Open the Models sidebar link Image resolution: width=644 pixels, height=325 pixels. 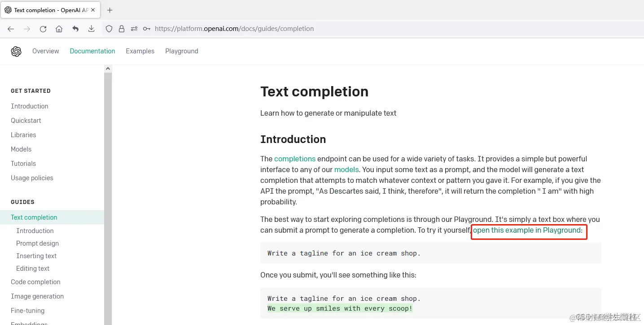[x=21, y=149]
